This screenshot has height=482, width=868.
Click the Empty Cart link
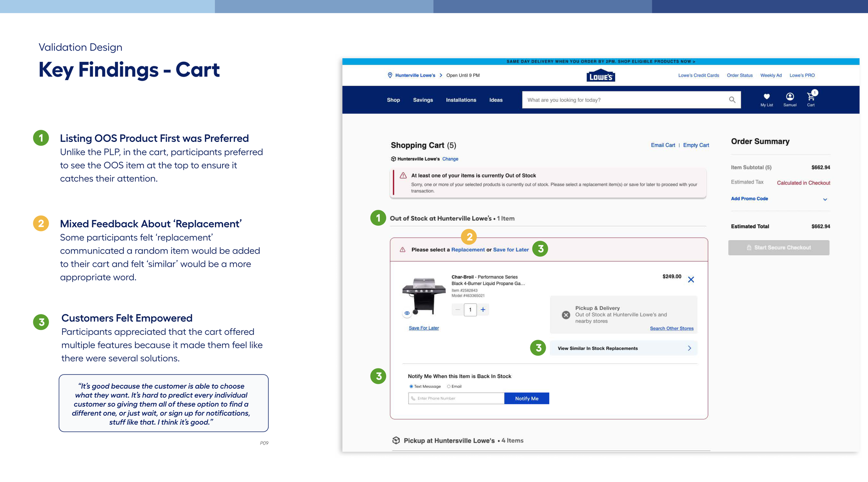(696, 145)
